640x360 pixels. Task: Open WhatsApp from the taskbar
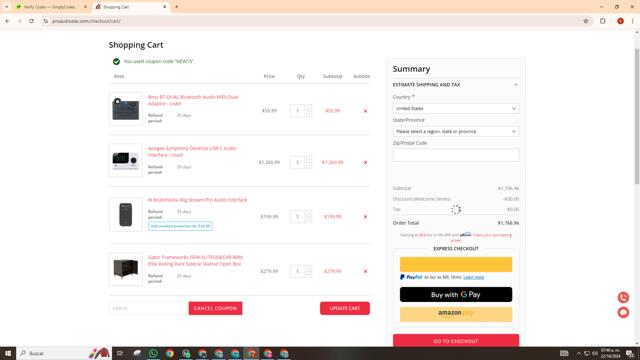tap(153, 353)
